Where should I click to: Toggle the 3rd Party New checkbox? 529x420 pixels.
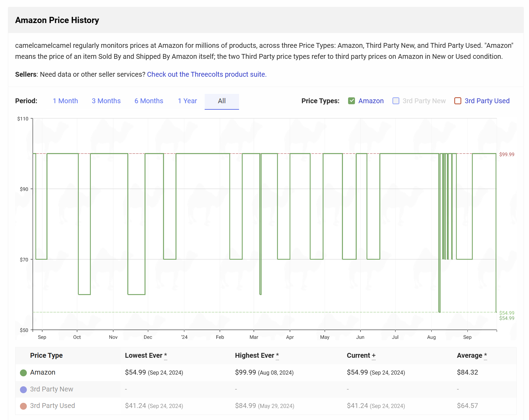[396, 101]
